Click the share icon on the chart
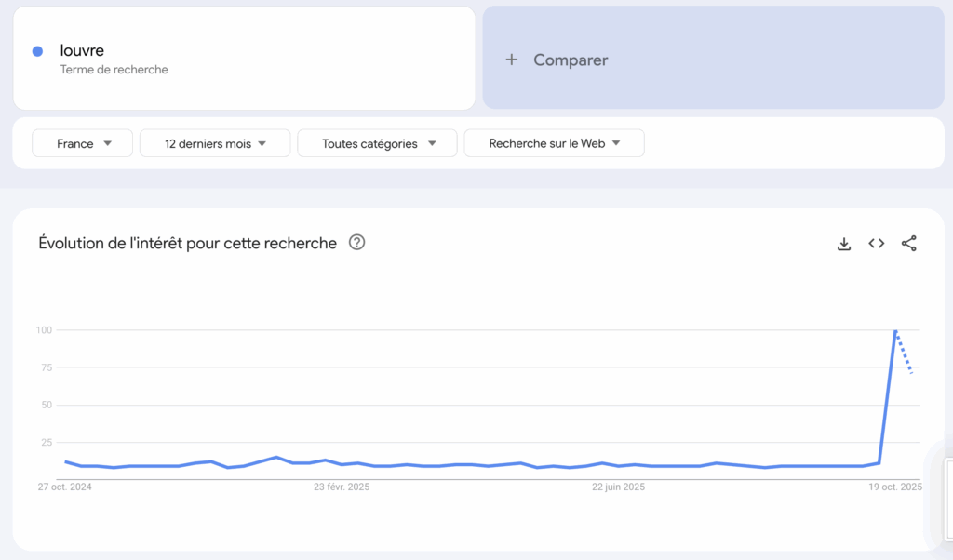The width and height of the screenshot is (953, 560). (908, 244)
